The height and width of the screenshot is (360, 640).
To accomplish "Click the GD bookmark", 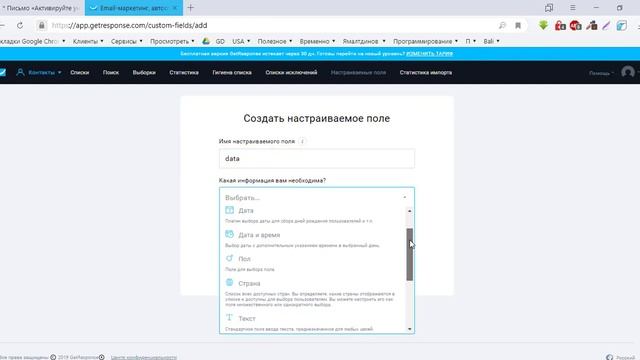I will 220,41.
